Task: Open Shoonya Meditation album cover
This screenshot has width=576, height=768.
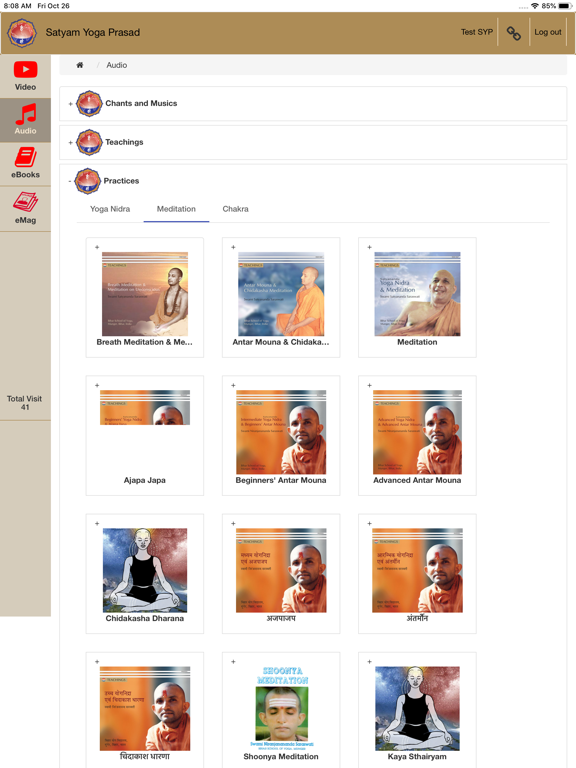Action: (x=282, y=708)
